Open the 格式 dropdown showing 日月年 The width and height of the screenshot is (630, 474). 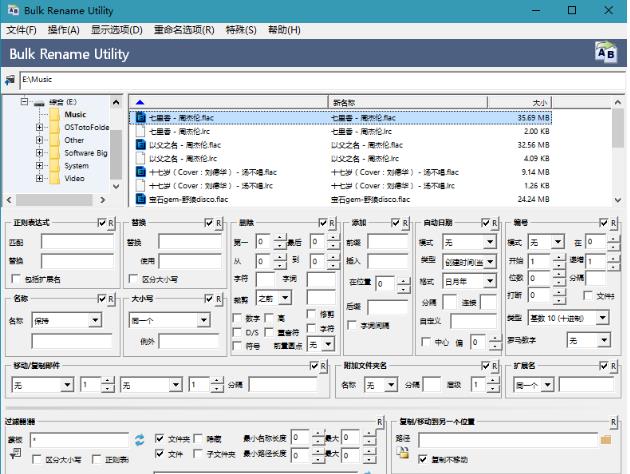469,282
